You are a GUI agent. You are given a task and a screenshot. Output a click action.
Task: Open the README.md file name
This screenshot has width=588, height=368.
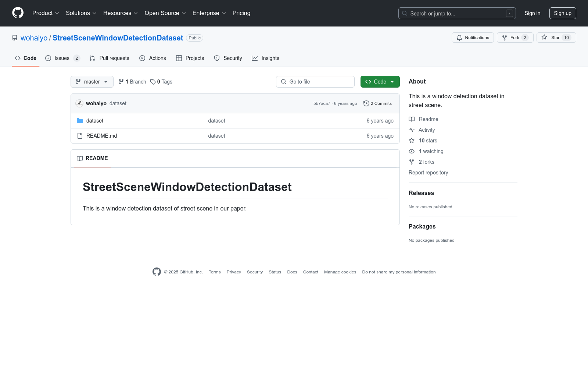(x=102, y=136)
